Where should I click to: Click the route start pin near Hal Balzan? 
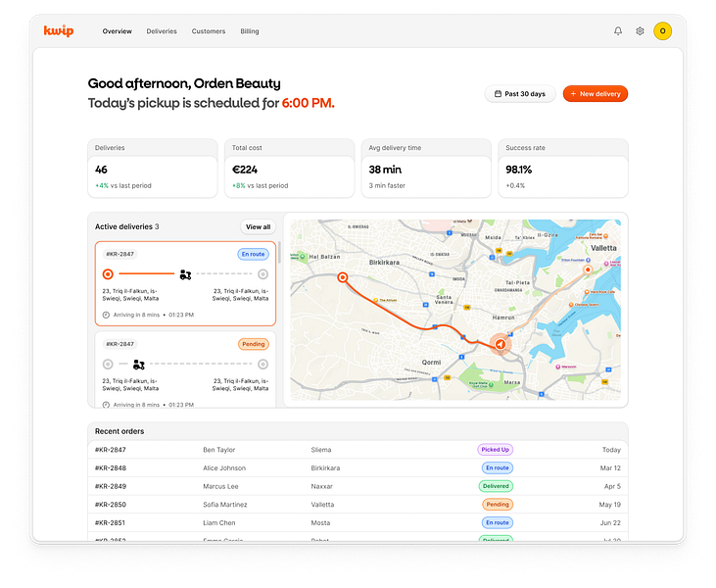343,277
